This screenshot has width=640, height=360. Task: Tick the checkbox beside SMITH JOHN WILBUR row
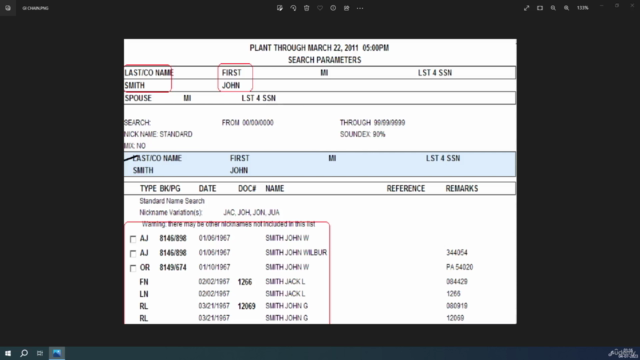(133, 253)
